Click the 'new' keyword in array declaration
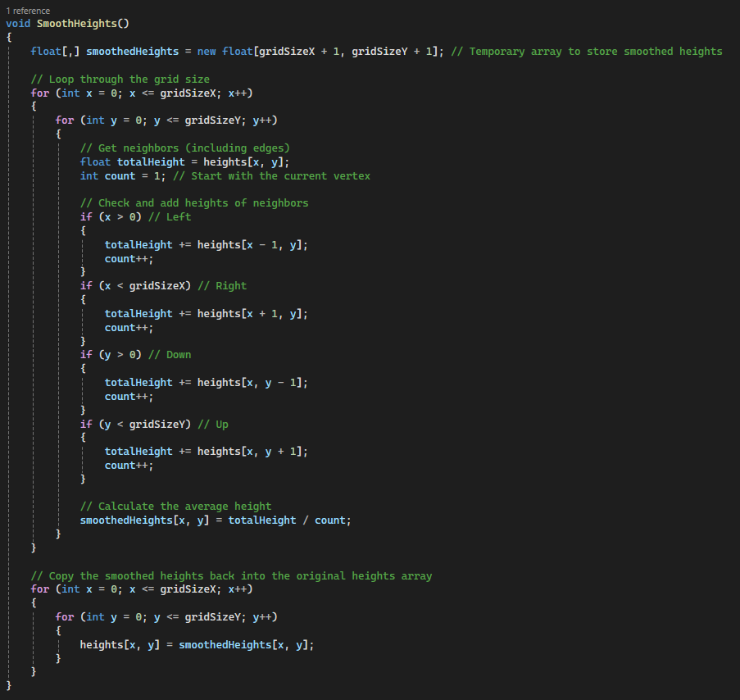The width and height of the screenshot is (740, 700). tap(207, 51)
